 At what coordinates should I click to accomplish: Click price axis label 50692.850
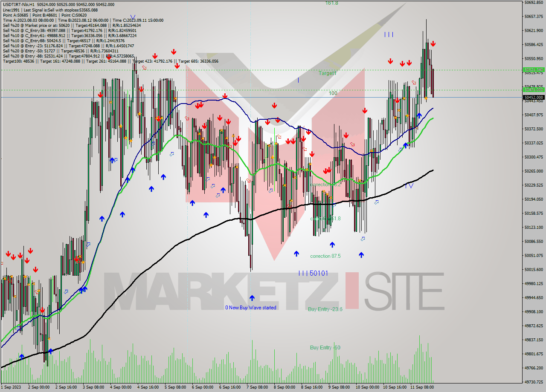tap(534, 3)
